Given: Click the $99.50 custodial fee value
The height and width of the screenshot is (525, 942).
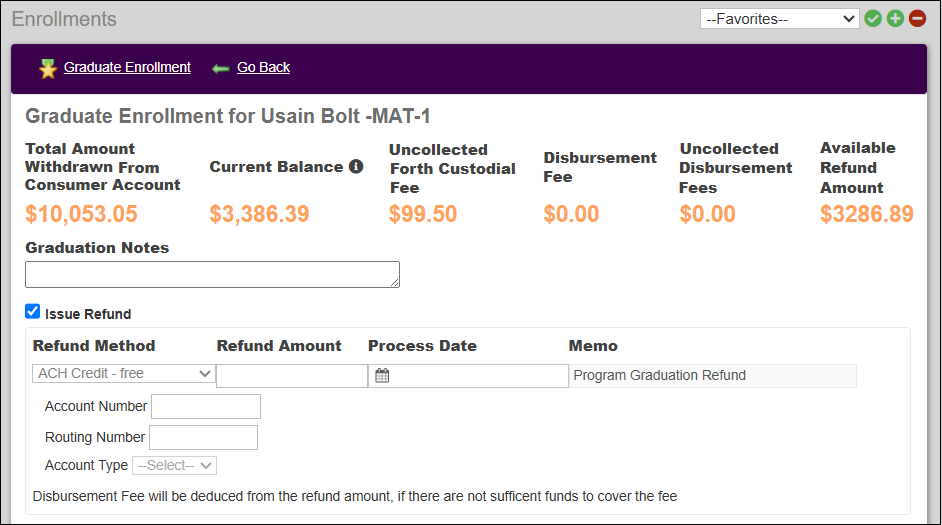Looking at the screenshot, I should click(x=423, y=214).
